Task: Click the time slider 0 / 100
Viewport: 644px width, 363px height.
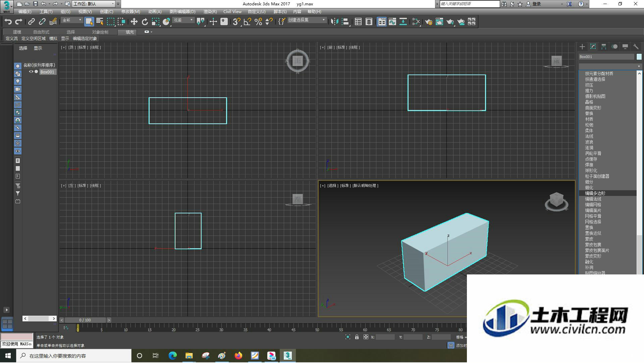Action: (85, 320)
